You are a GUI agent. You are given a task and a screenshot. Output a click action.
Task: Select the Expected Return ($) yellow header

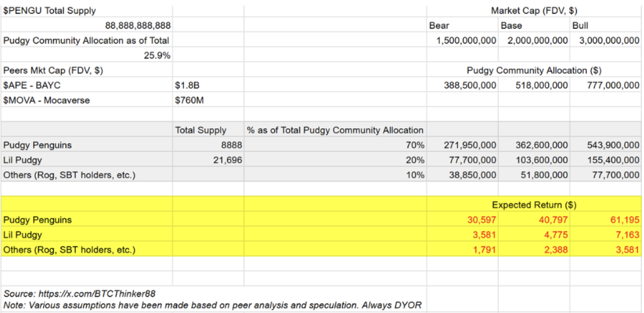pos(534,205)
